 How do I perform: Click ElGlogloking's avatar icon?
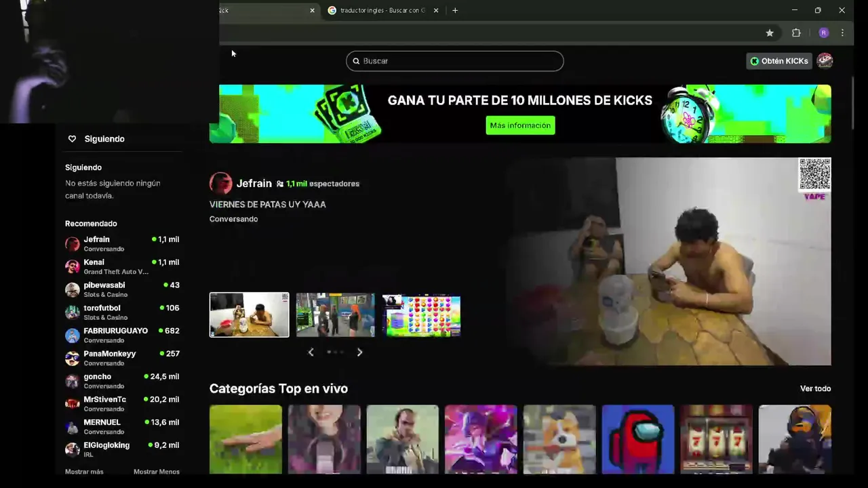[x=73, y=449]
